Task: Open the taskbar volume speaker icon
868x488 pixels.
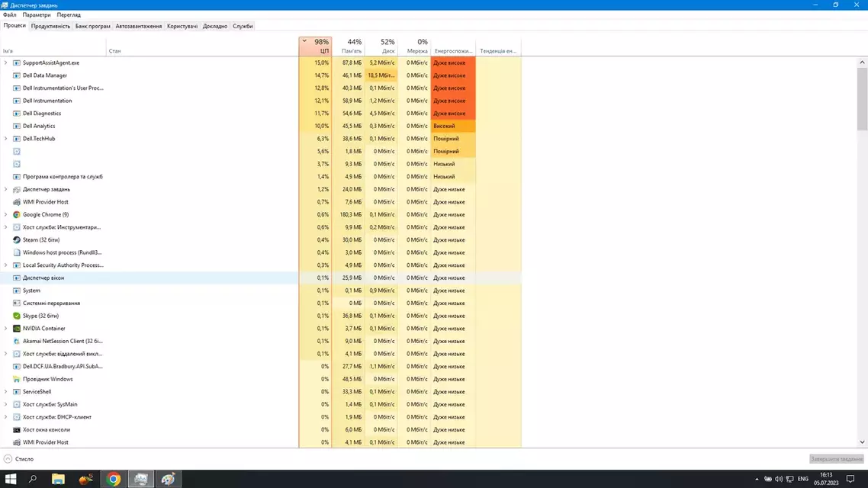Action: (x=779, y=479)
